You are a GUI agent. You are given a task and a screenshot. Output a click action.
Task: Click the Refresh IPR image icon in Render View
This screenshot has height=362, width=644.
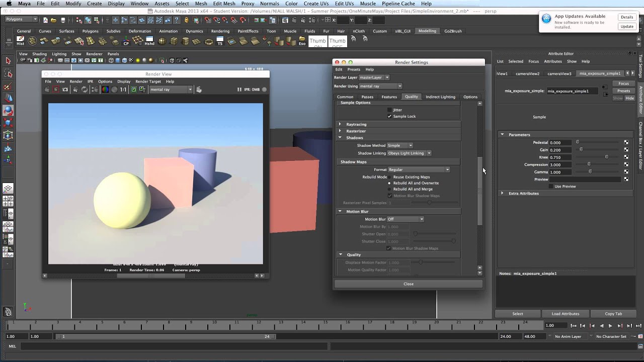[x=84, y=89]
